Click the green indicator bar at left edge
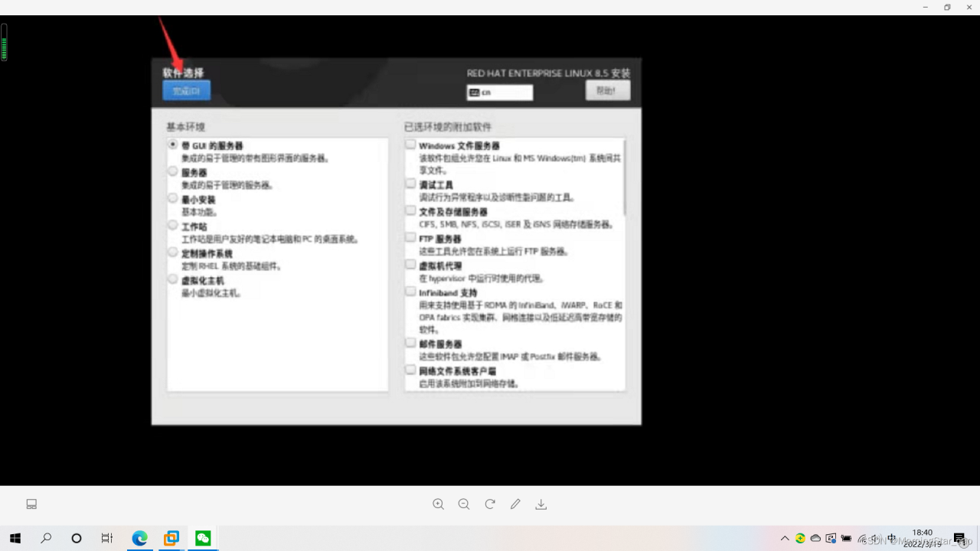This screenshot has width=980, height=551. [x=4, y=42]
